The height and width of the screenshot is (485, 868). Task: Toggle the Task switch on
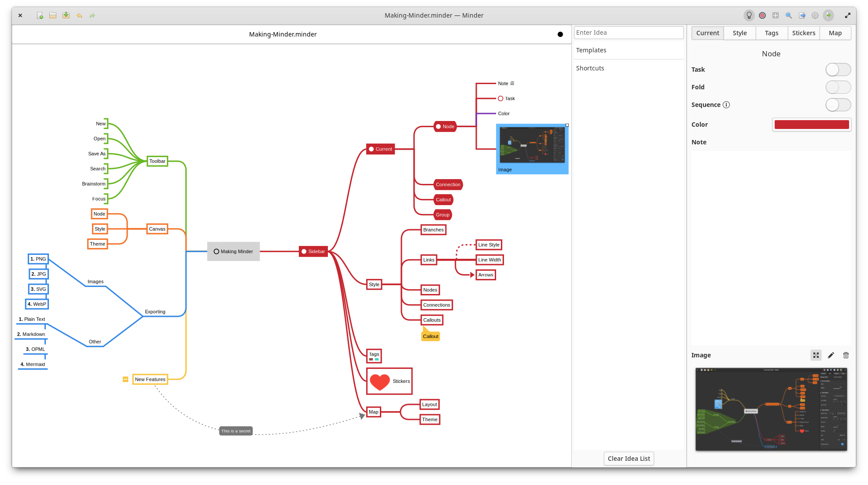coord(838,70)
